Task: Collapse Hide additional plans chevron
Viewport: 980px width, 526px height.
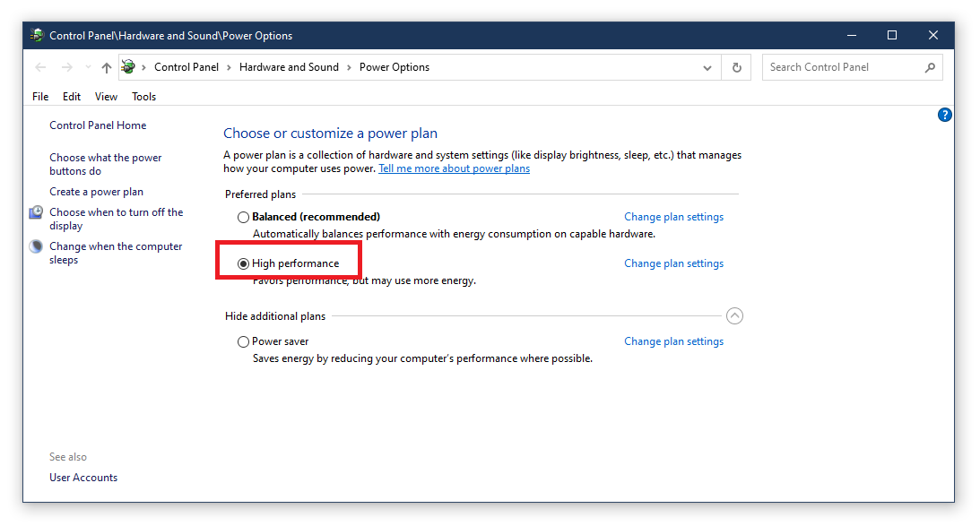Action: pyautogui.click(x=734, y=316)
